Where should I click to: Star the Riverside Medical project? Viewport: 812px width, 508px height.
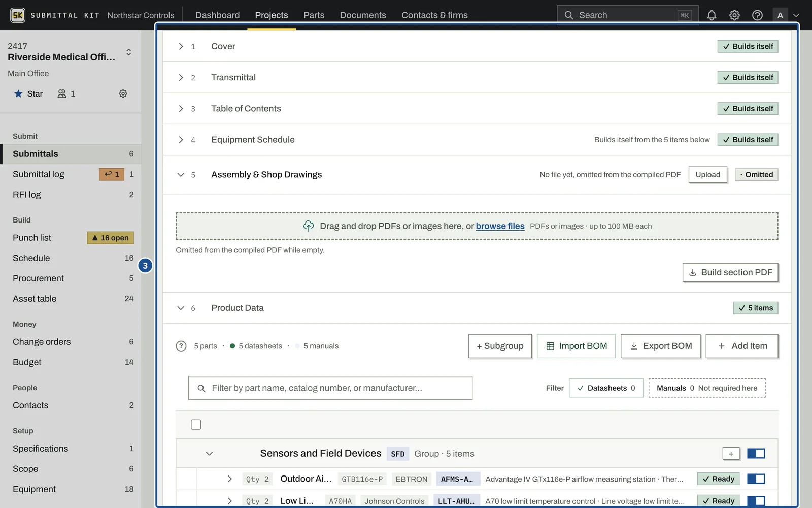pyautogui.click(x=28, y=93)
